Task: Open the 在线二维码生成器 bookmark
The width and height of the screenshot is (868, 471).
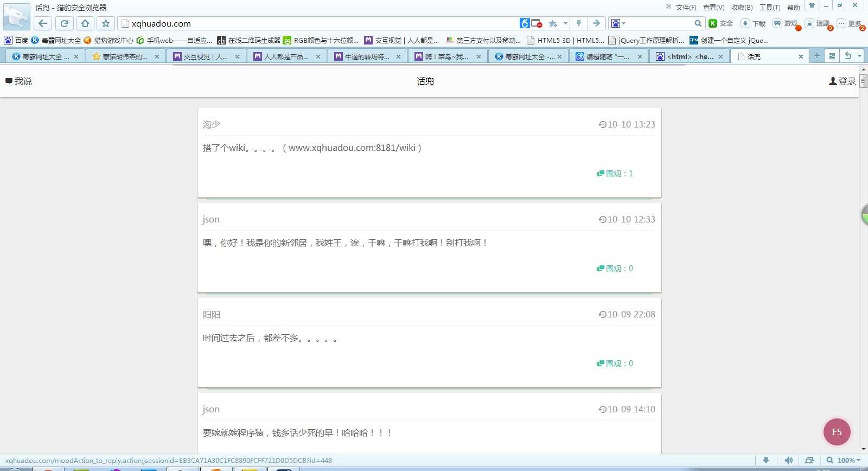Action: pos(248,40)
